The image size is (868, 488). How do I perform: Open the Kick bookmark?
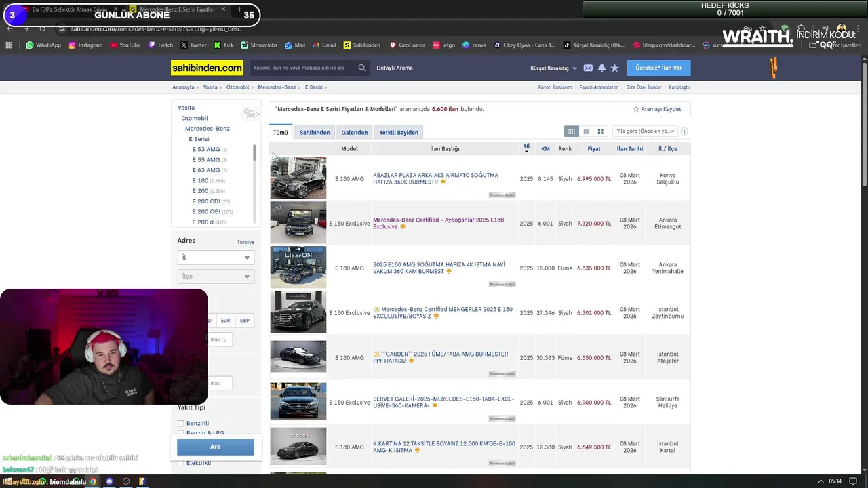[224, 45]
